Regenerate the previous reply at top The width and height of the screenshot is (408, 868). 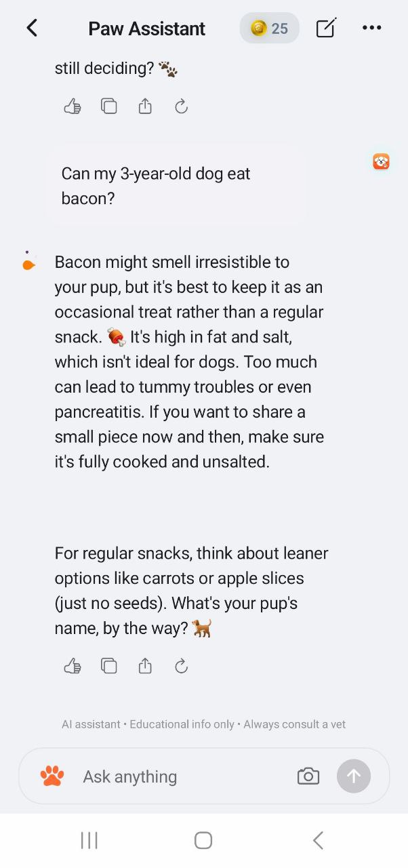181,106
